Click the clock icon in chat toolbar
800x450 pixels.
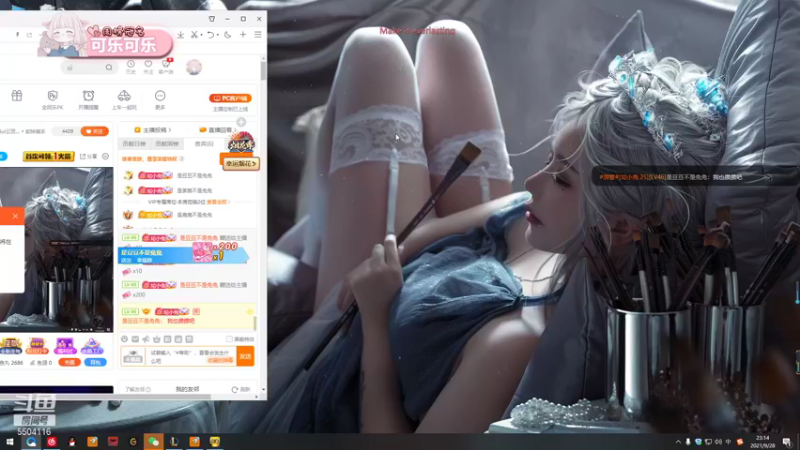[124, 339]
